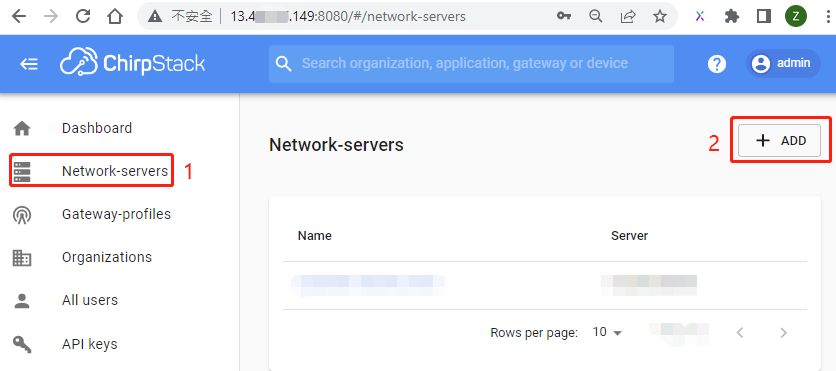Go to the previous table page arrow
836x371 pixels.
click(x=740, y=333)
